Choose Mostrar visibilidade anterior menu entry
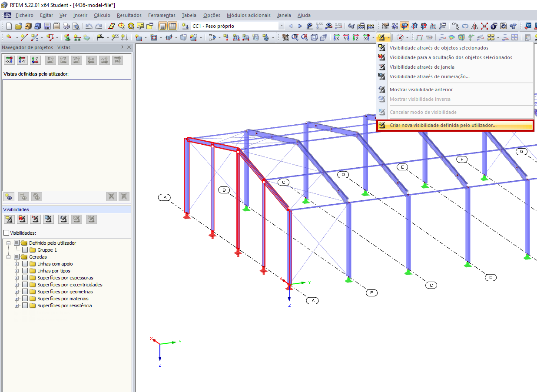Viewport: 537px width, 392px height. click(x=454, y=90)
